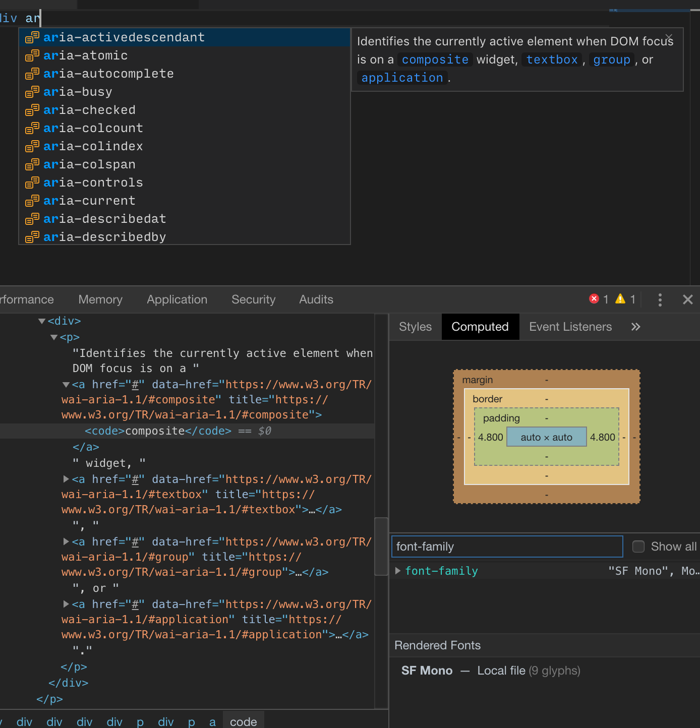Expand the textbox anchor node
Screen dimensions: 700x728
66,479
